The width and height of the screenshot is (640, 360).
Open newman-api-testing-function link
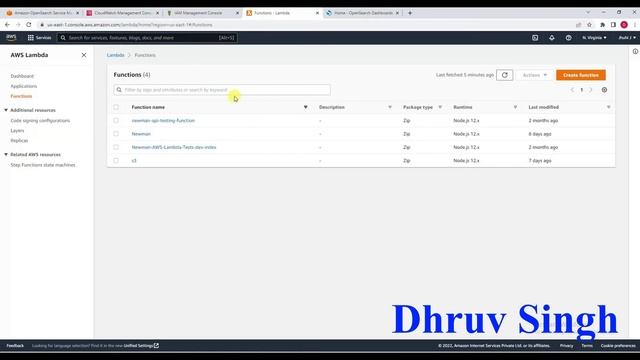[163, 121]
